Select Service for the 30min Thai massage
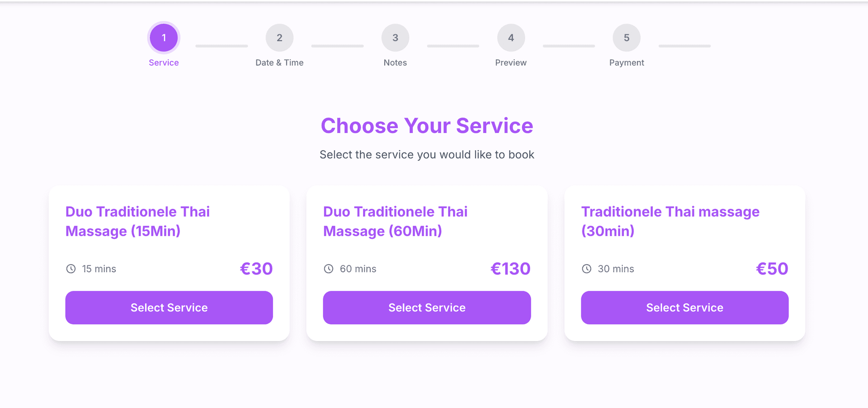 [x=684, y=308]
